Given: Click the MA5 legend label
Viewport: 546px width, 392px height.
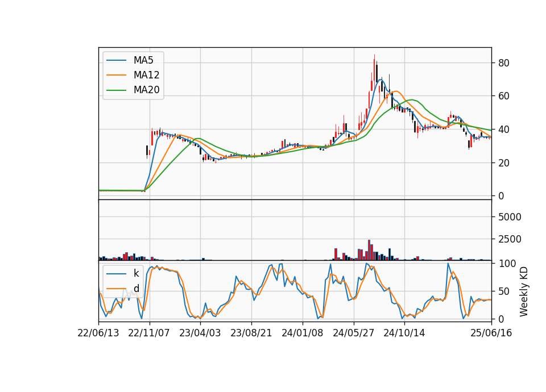Looking at the screenshot, I should click(143, 60).
